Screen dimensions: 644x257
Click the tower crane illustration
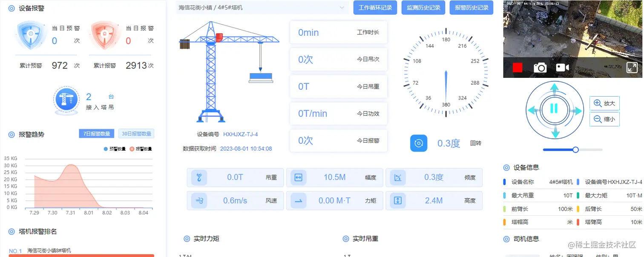point(229,72)
